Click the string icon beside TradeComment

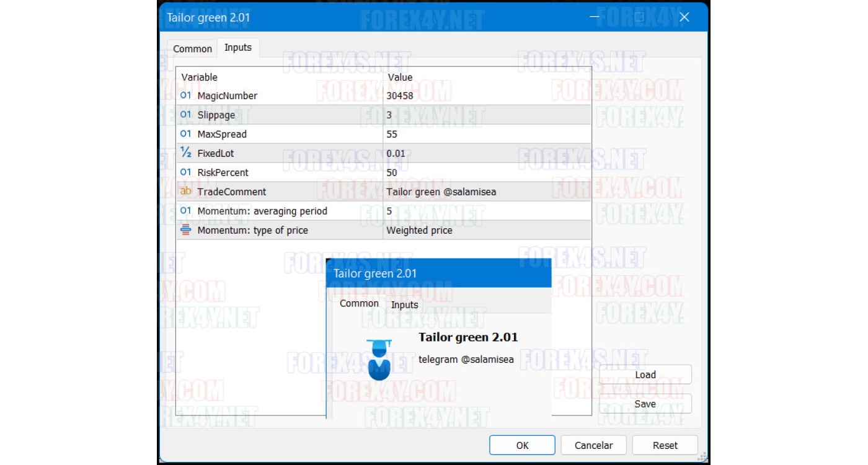click(185, 192)
